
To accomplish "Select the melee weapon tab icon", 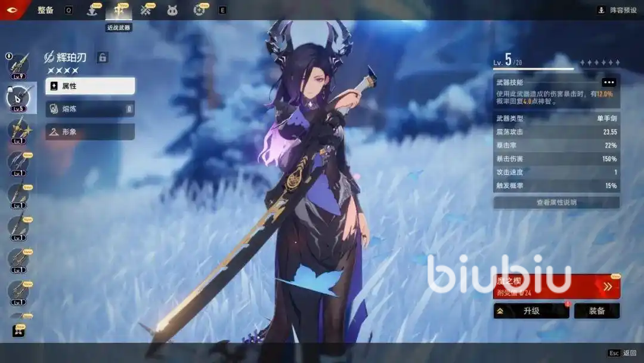I will 118,10.
